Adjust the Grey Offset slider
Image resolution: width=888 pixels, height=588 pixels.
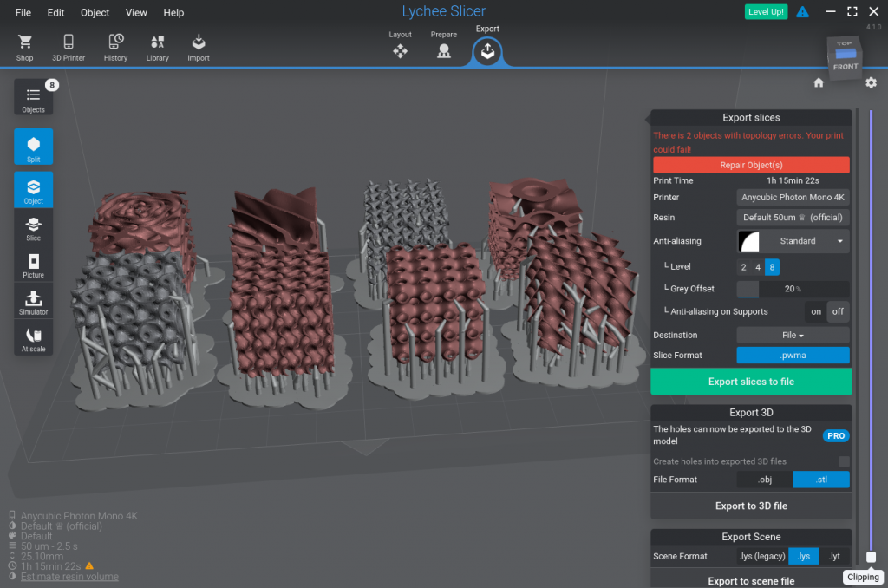pyautogui.click(x=793, y=289)
